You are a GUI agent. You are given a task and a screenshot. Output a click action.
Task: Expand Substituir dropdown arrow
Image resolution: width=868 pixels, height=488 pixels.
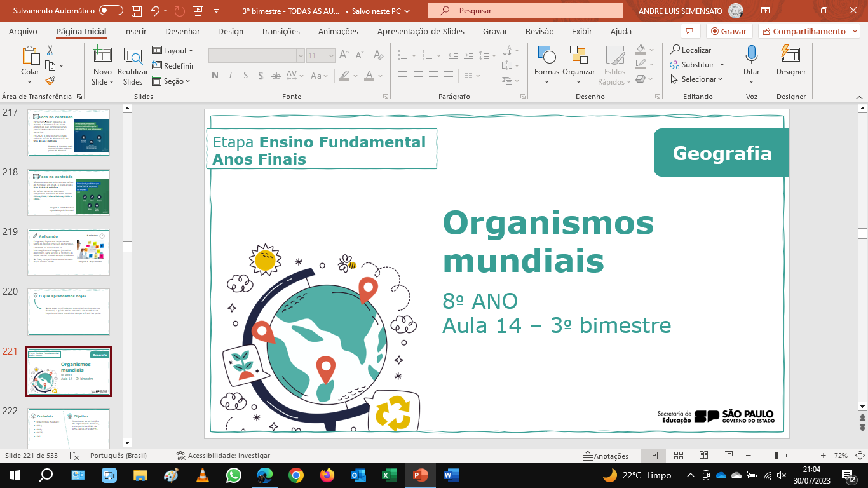(x=721, y=65)
